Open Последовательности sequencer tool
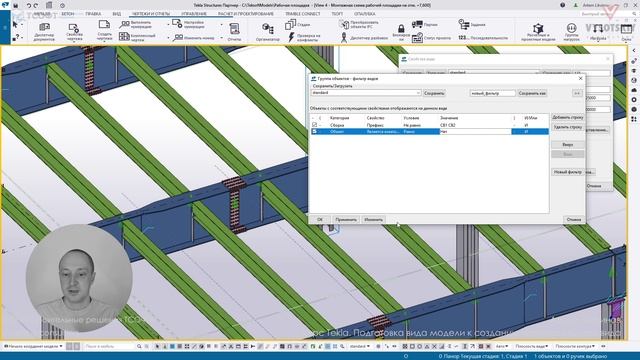640x360 pixels. [483, 38]
